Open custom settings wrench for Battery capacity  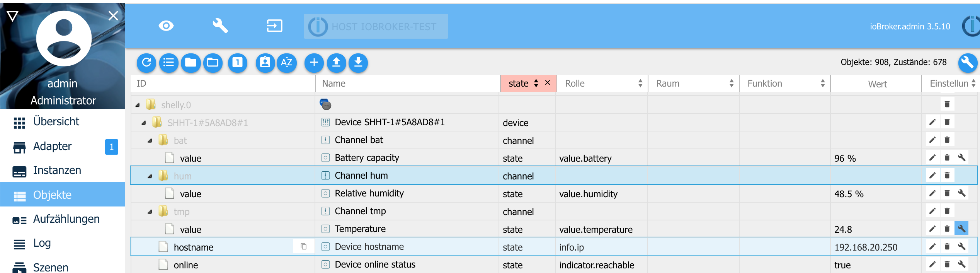pyautogui.click(x=962, y=157)
